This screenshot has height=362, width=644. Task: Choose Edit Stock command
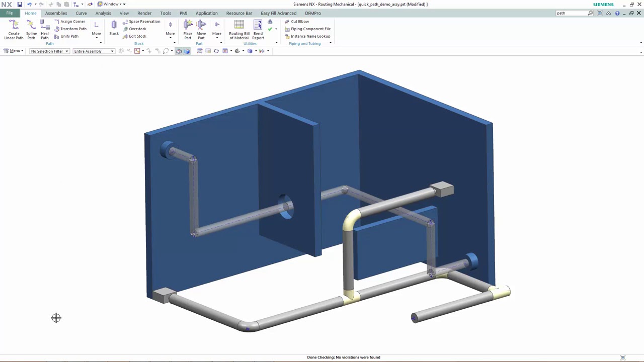tap(134, 36)
